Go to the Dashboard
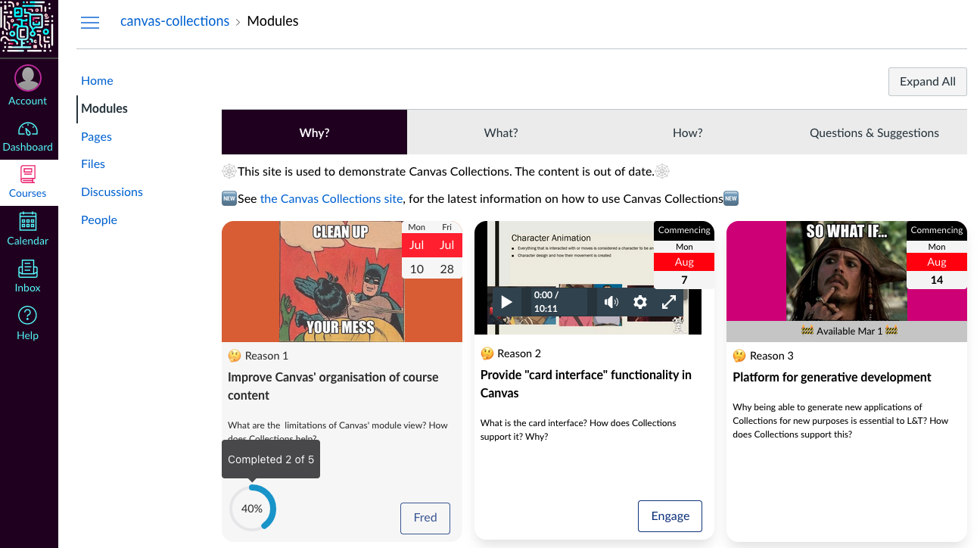The image size is (980, 548). click(x=28, y=136)
